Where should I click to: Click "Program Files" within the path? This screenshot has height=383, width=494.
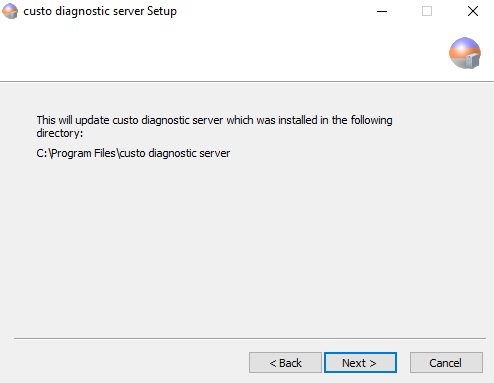83,153
